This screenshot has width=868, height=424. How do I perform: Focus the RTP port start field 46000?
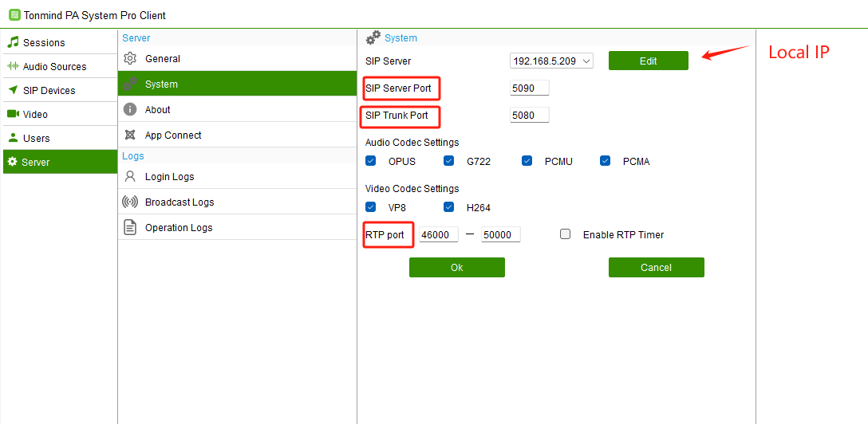pos(438,234)
